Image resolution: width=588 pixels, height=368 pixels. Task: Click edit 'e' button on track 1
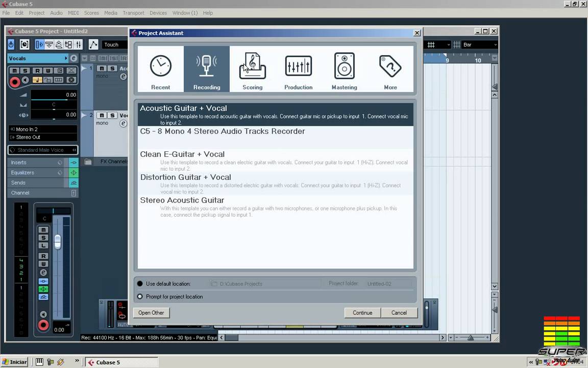click(x=123, y=77)
